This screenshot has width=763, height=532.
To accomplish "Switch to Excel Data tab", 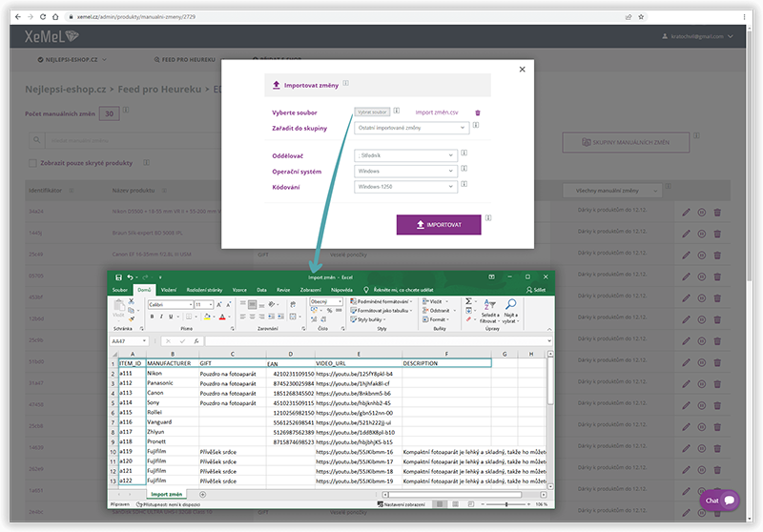I will click(261, 290).
